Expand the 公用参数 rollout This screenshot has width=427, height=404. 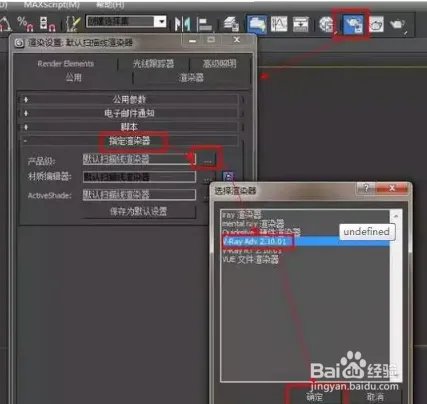(x=129, y=99)
